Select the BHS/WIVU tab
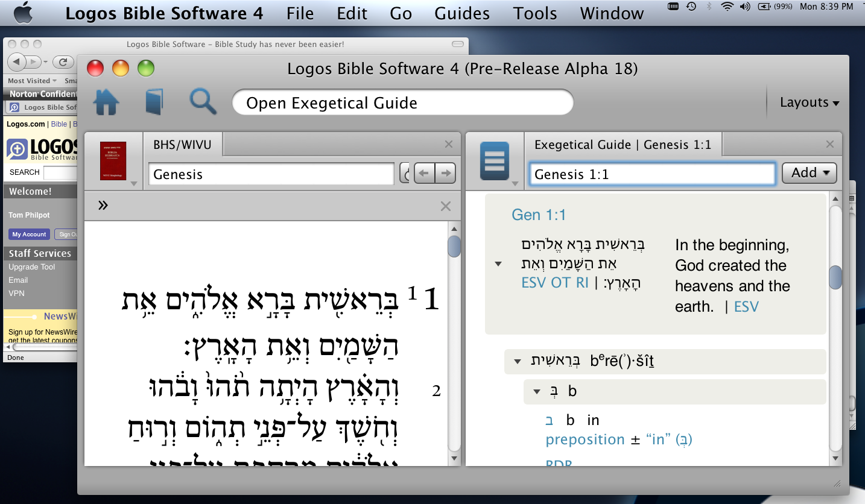 point(183,145)
